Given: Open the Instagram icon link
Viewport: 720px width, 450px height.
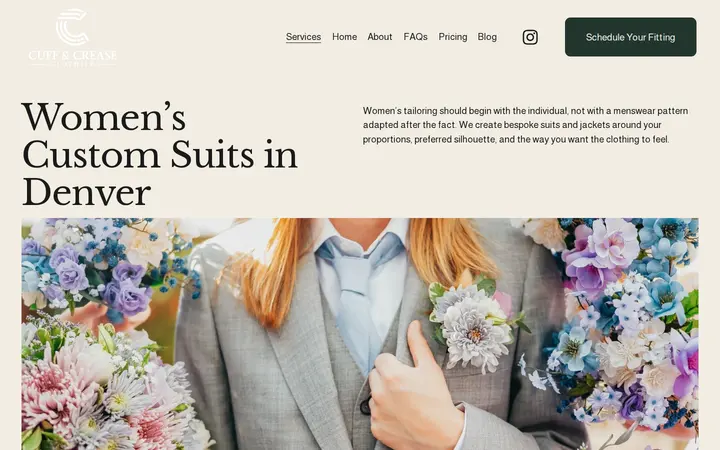Looking at the screenshot, I should [530, 37].
